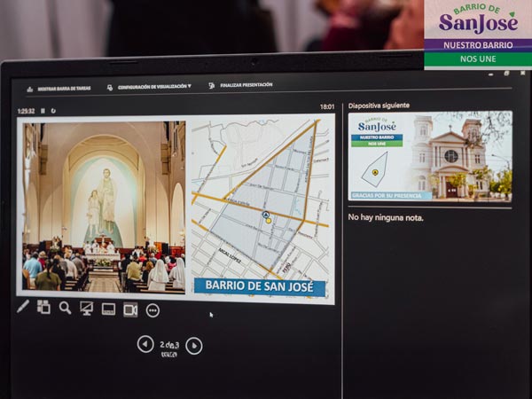Restart the timer with reset icon
The image size is (532, 399).
53,111
